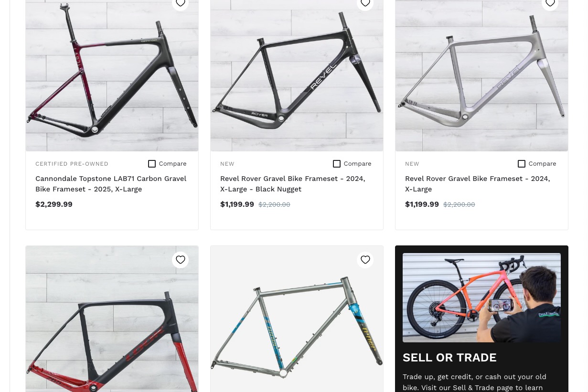View the Cannondale Topstone frameset product image
The height and width of the screenshot is (392, 588).
click(112, 75)
